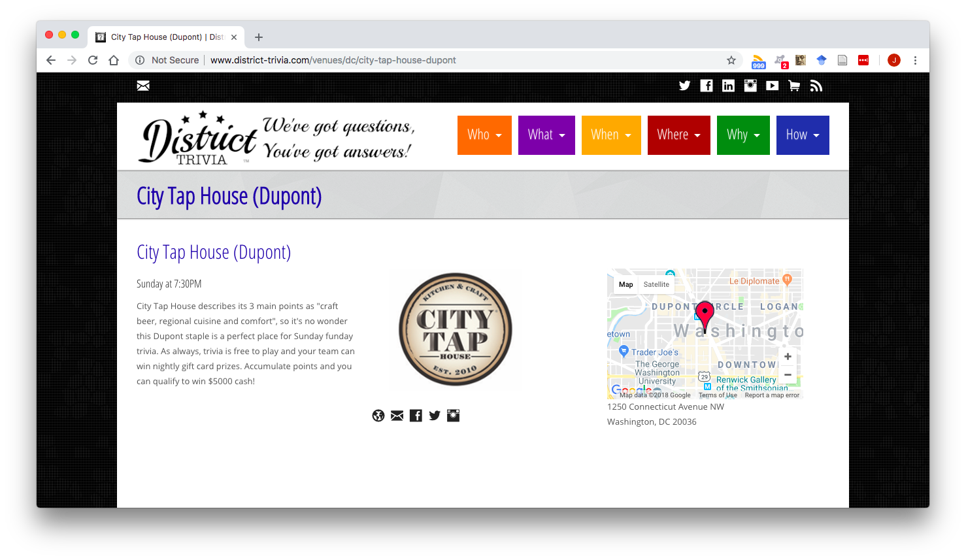Click City Tap House (Dupont) venue heading link

214,252
